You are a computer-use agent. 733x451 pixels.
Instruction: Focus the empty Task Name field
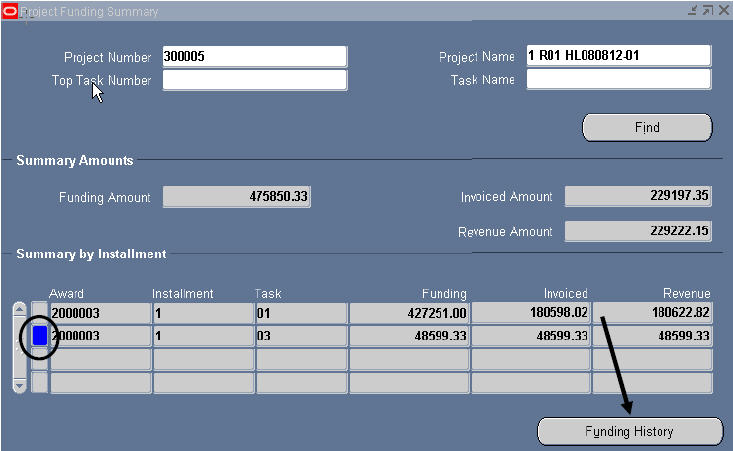pyautogui.click(x=618, y=79)
